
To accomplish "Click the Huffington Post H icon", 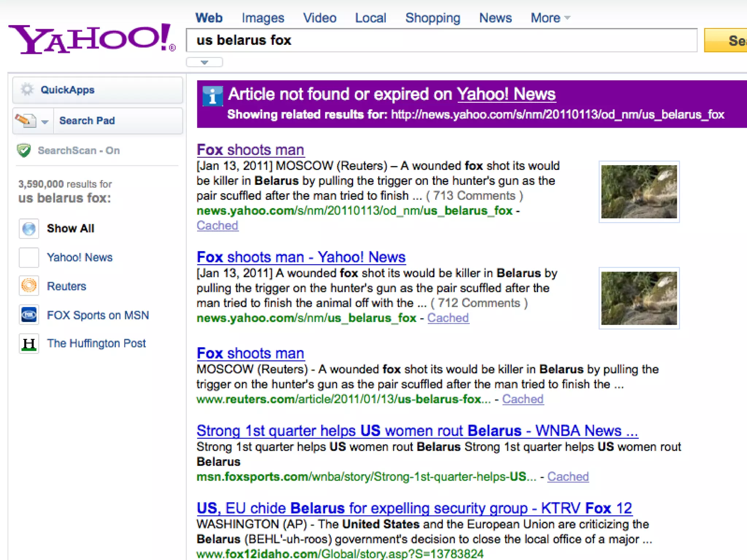I will pos(29,343).
